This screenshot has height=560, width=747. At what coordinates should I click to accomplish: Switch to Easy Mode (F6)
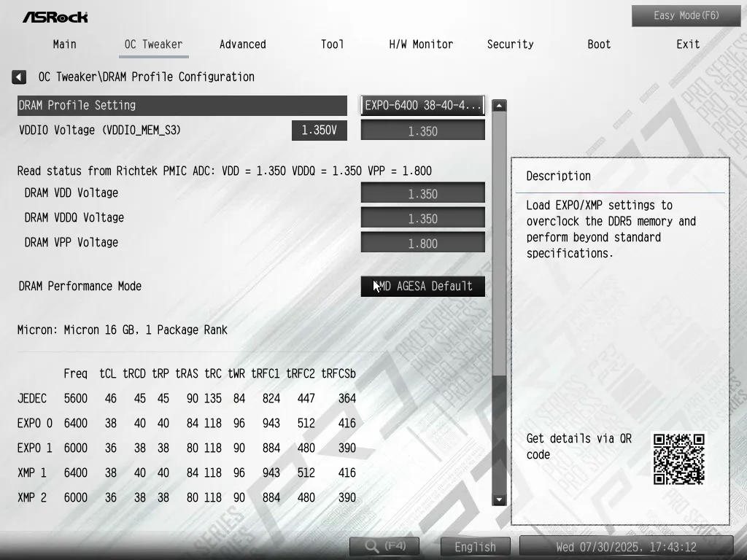click(x=686, y=16)
